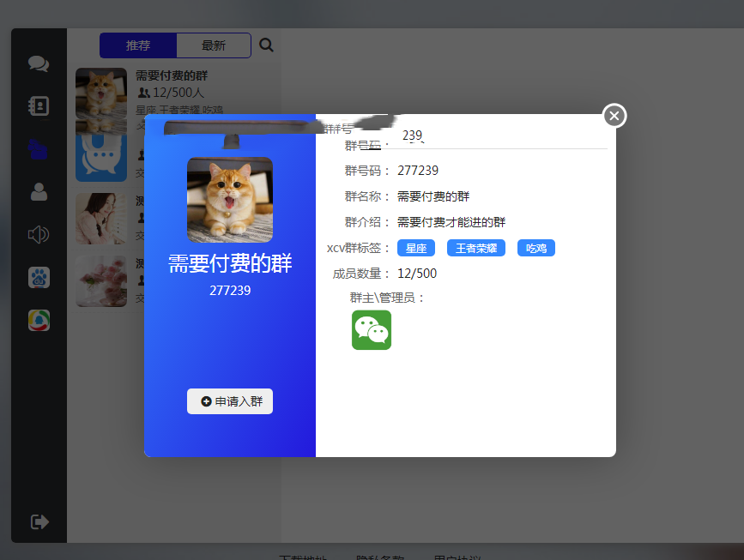Image resolution: width=744 pixels, height=560 pixels.
Task: Click the large 需要付费的群 dialog title
Action: click(230, 263)
